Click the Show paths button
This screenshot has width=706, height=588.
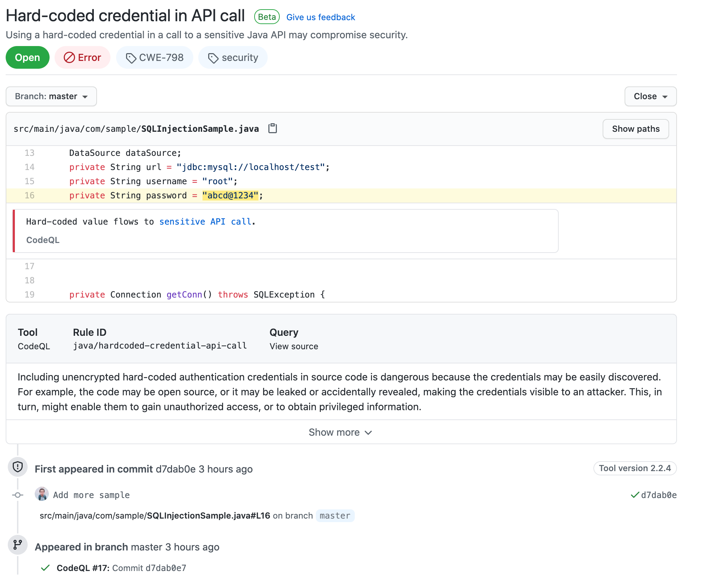(x=635, y=129)
